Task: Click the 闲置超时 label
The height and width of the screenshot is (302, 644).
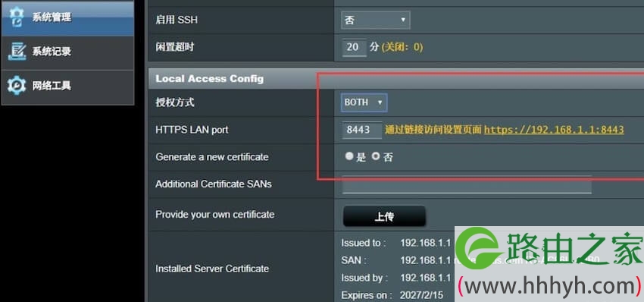Action: tap(174, 47)
